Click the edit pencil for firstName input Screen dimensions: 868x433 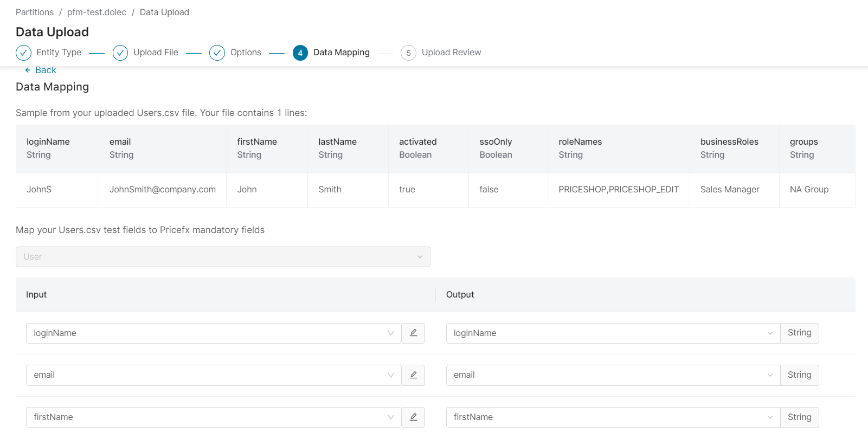click(x=413, y=417)
